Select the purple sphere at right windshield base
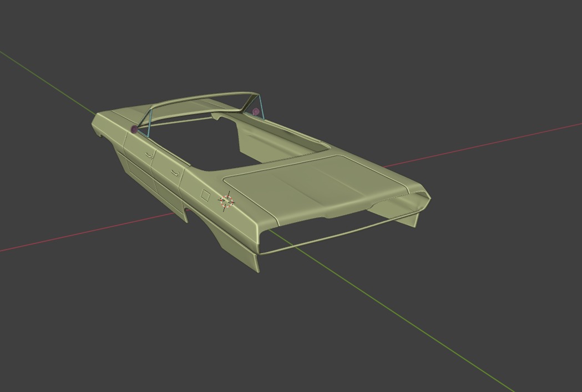The width and height of the screenshot is (582, 392). 256,111
